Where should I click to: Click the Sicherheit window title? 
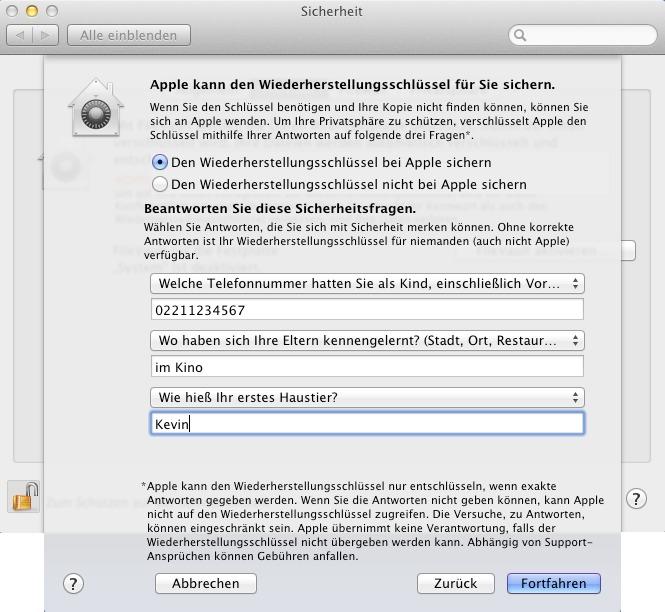point(332,11)
